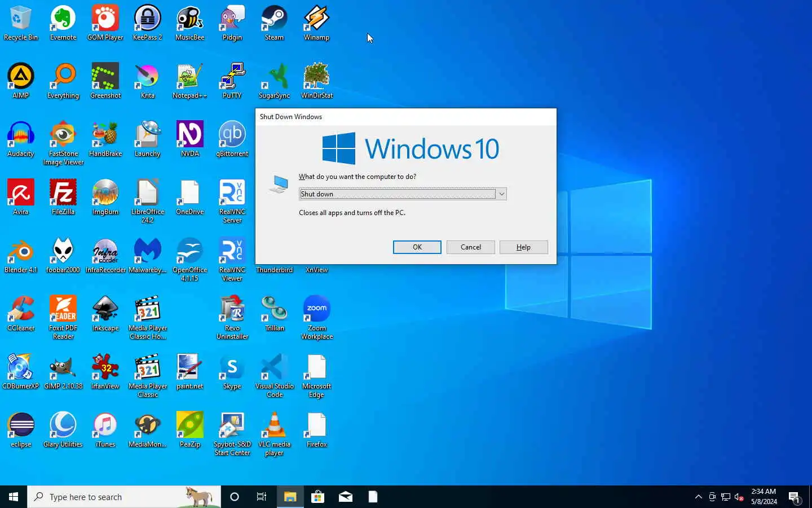Open the notification center icon
This screenshot has height=508, width=812.
795,497
